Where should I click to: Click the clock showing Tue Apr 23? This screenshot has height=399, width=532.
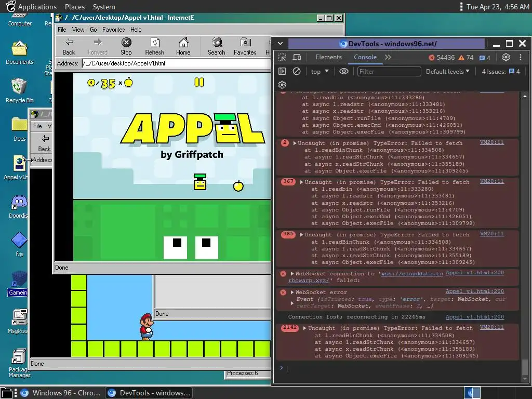pyautogui.click(x=497, y=7)
